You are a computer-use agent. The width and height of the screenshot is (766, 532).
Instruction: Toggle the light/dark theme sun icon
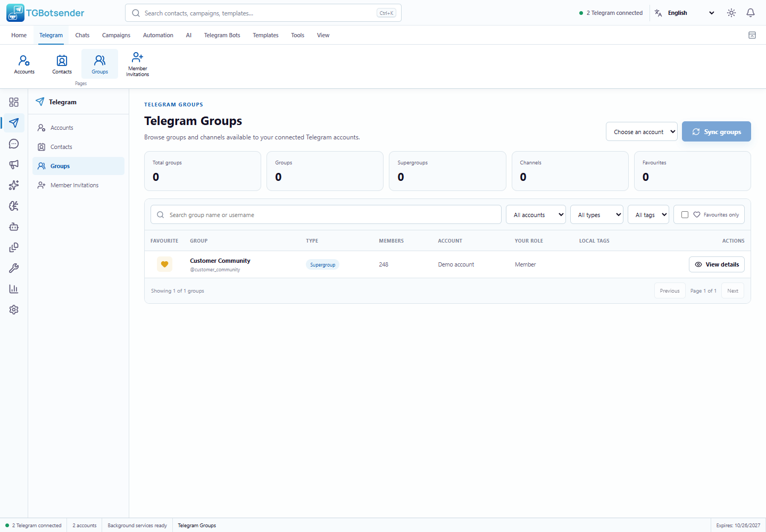[x=731, y=13]
